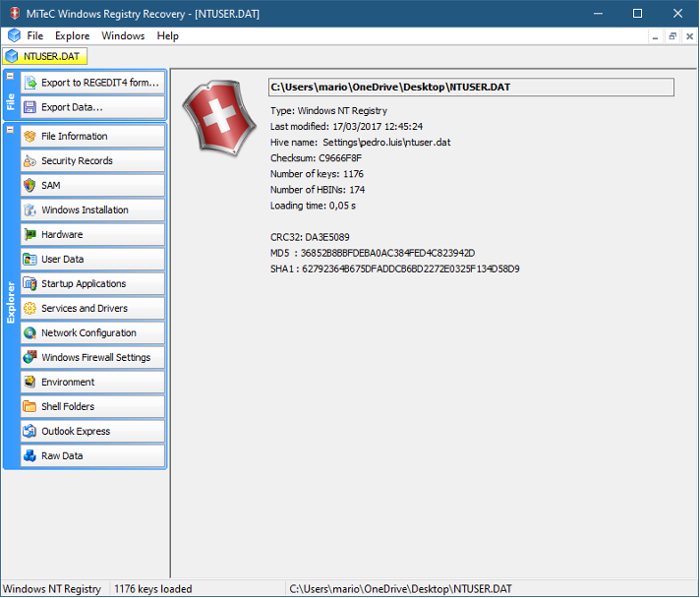Click the MiTeC shield icon in the title bar
The height and width of the screenshot is (598, 700).
coord(15,14)
